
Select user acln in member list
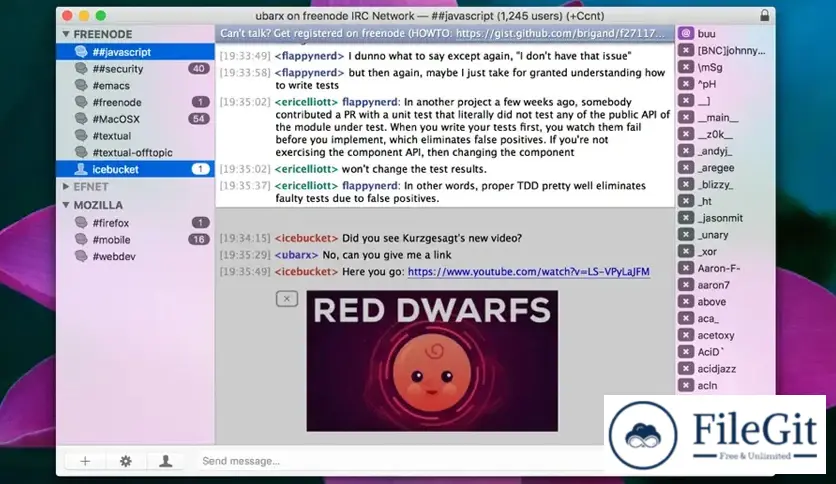point(725,385)
